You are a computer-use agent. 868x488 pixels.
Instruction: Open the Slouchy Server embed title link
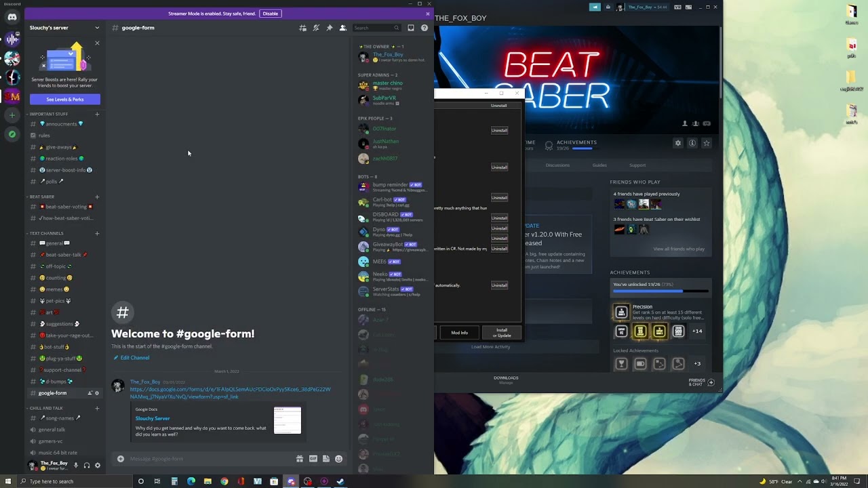tap(153, 418)
